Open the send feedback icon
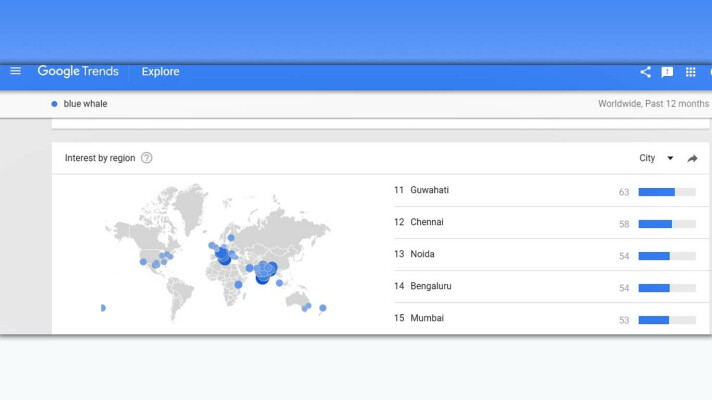Screen dimensions: 712x400 [x=667, y=72]
